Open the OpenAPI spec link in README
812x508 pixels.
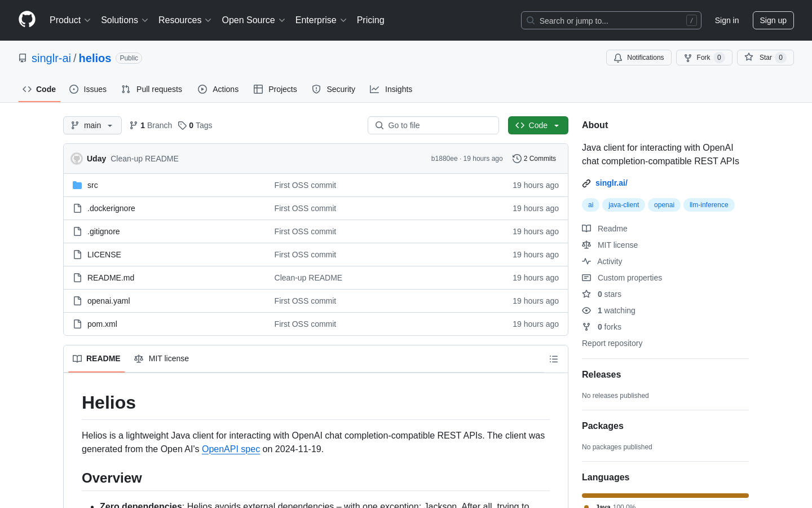pos(231,449)
